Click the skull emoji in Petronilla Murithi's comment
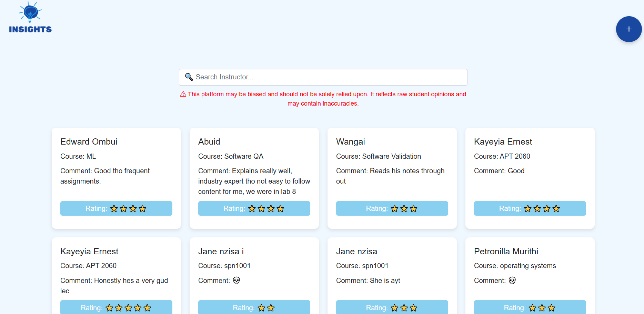The image size is (644, 314). point(512,281)
